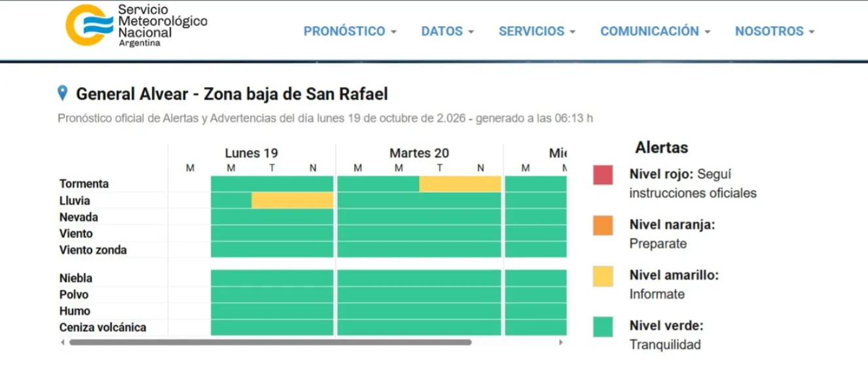Click the Nivel naranja legend text

[672, 234]
